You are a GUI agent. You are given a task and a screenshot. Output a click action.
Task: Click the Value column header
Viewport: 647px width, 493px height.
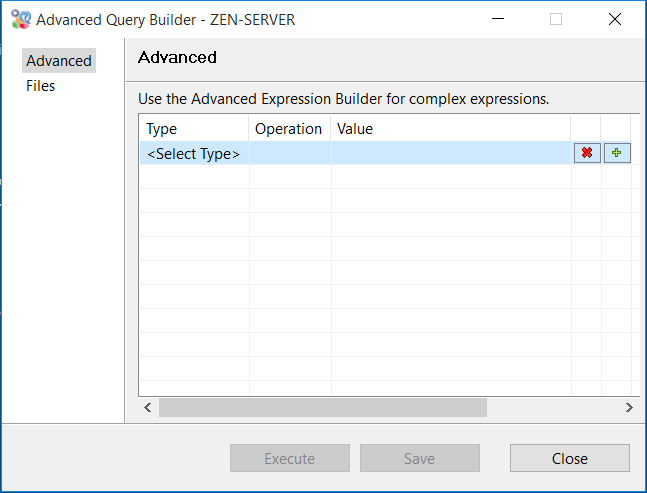coord(450,129)
